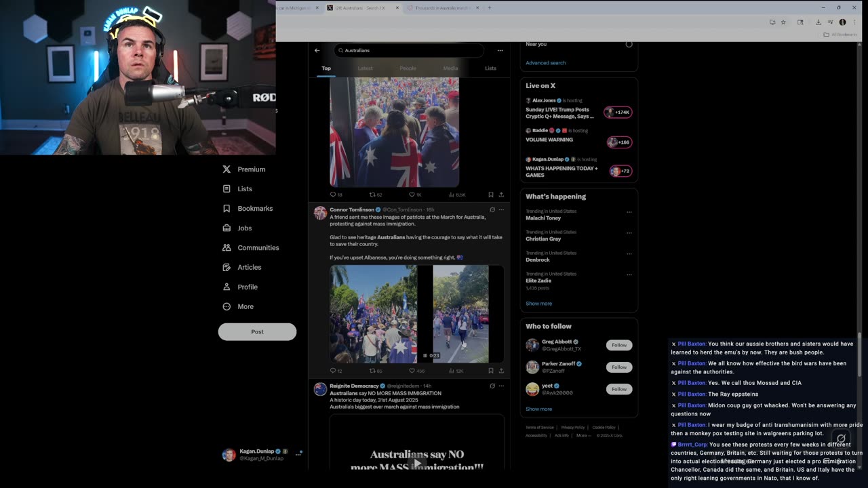Expand the More menu in the X sidebar
Viewport: 868px width, 488px height.
(238, 306)
